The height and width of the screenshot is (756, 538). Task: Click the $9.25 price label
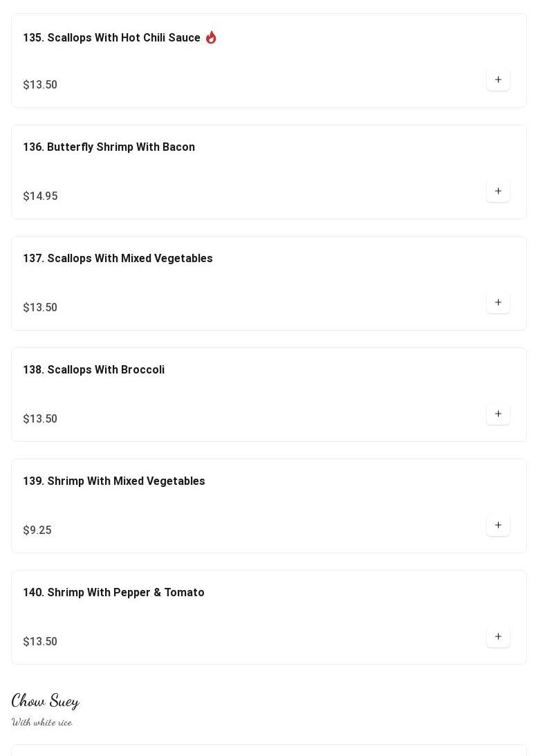[37, 530]
